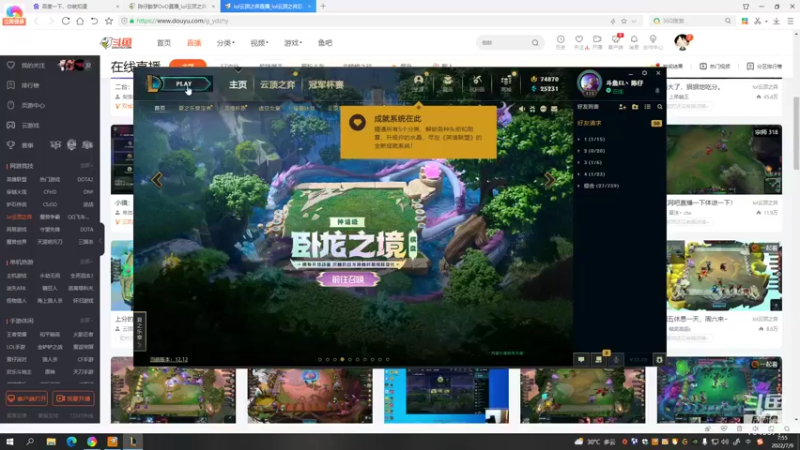Open the loot hammer icon in League client

tap(477, 83)
